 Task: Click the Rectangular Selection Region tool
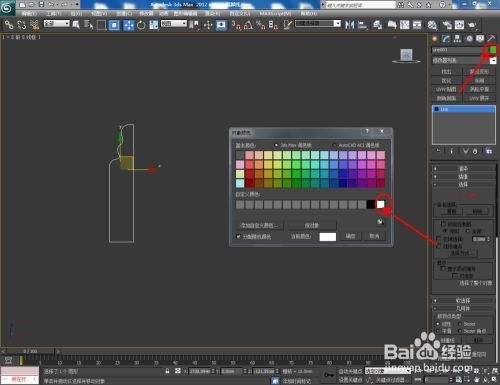coord(101,25)
